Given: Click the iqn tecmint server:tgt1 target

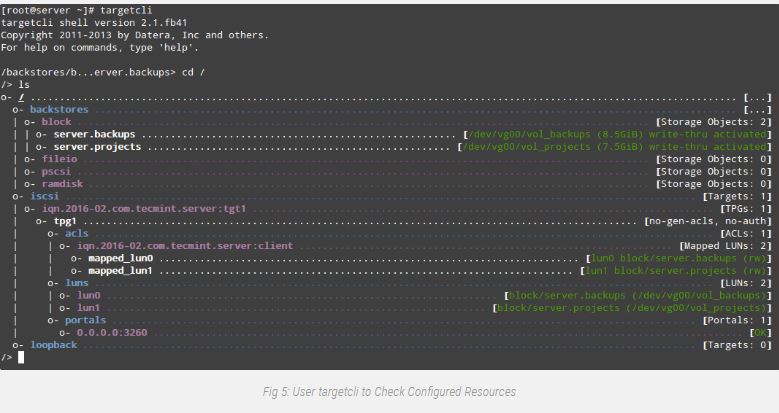Looking at the screenshot, I should pyautogui.click(x=144, y=209).
